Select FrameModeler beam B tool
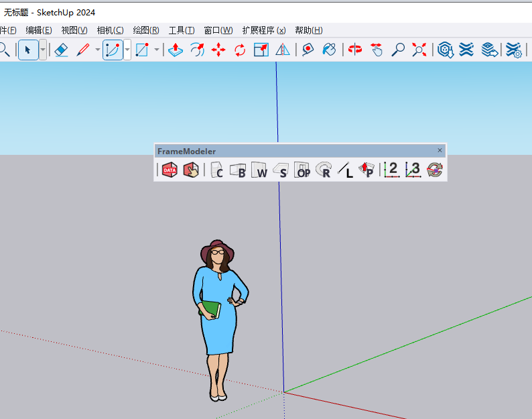Viewport: 532px width, 419px height. point(238,170)
